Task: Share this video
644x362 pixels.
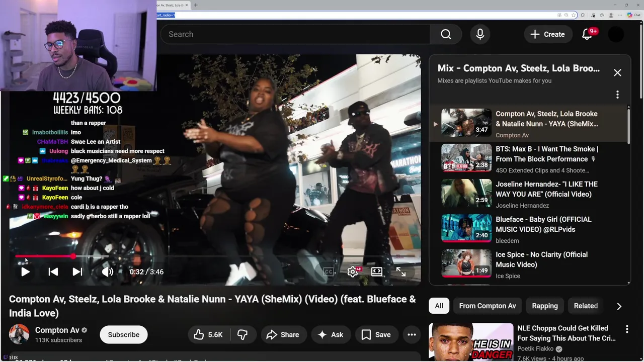Action: [283, 334]
